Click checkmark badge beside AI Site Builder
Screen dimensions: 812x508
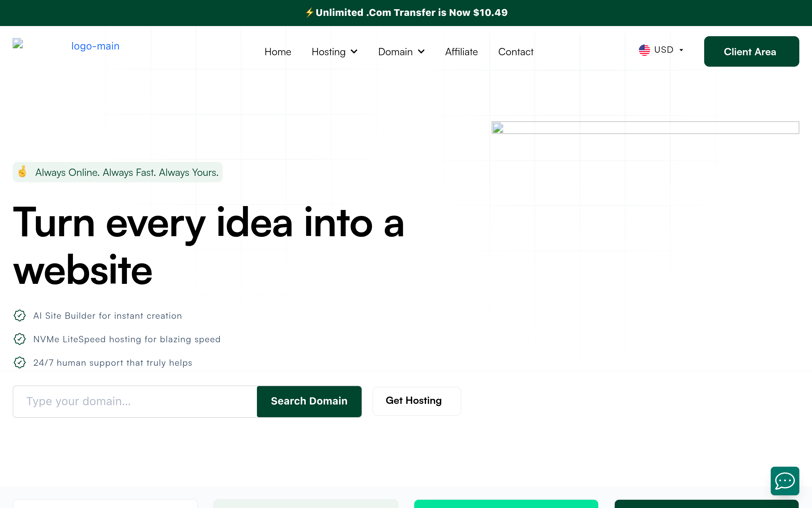coord(20,316)
